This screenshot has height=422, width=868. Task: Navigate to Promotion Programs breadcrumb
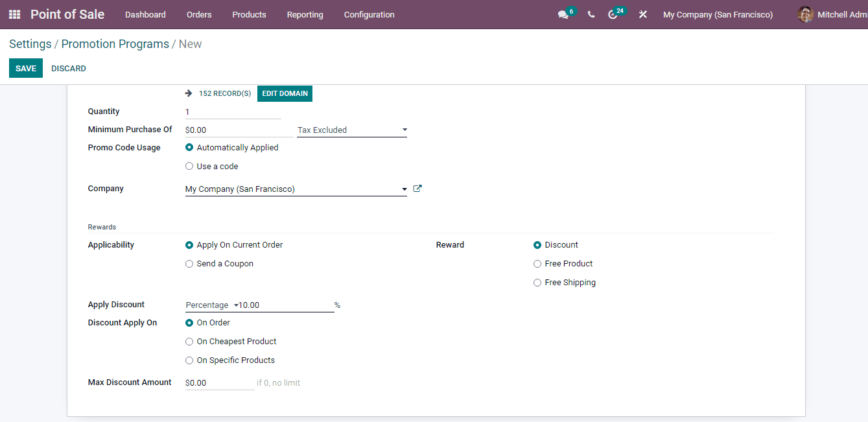tap(115, 43)
